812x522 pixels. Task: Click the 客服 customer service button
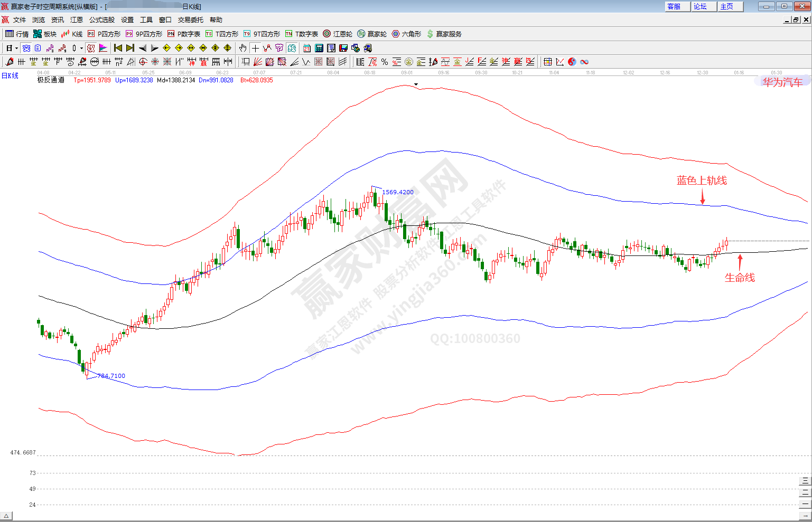[x=677, y=6]
